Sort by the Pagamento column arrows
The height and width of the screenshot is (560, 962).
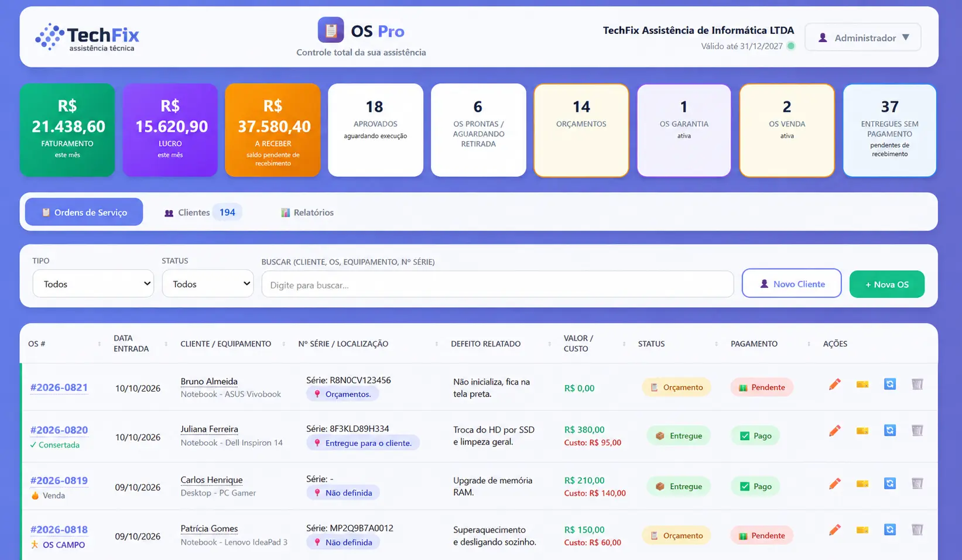click(x=809, y=344)
